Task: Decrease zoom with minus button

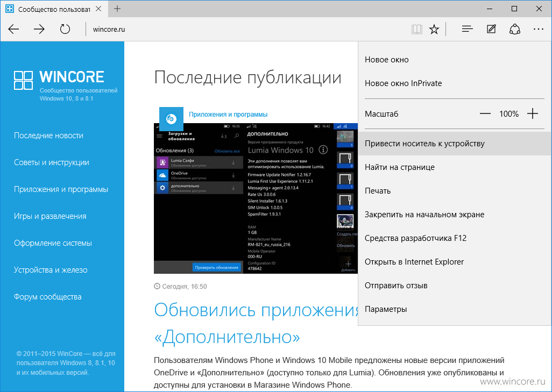Action: click(485, 113)
